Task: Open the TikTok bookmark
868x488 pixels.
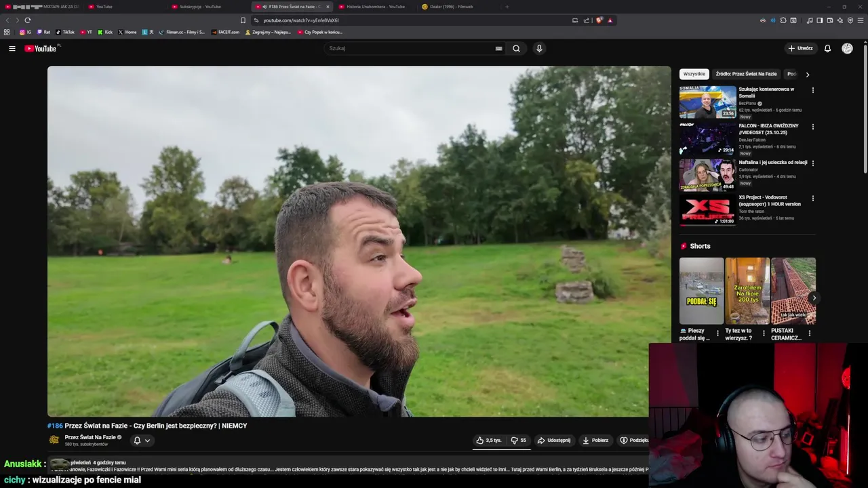Action: [65, 32]
